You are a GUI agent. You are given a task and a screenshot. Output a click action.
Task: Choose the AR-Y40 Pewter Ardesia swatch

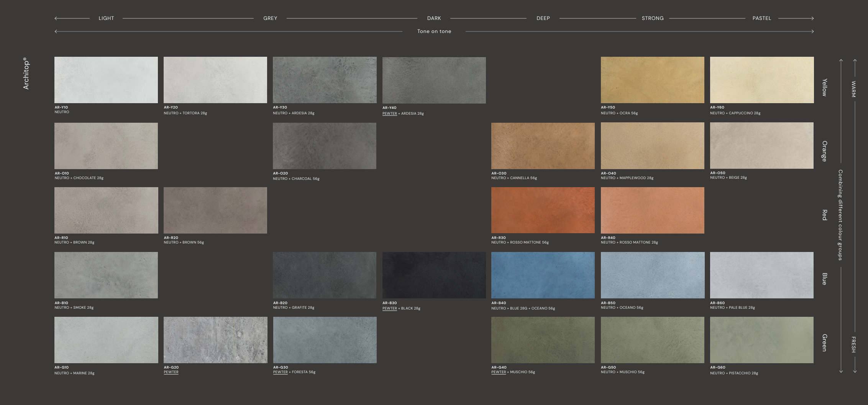coord(434,80)
